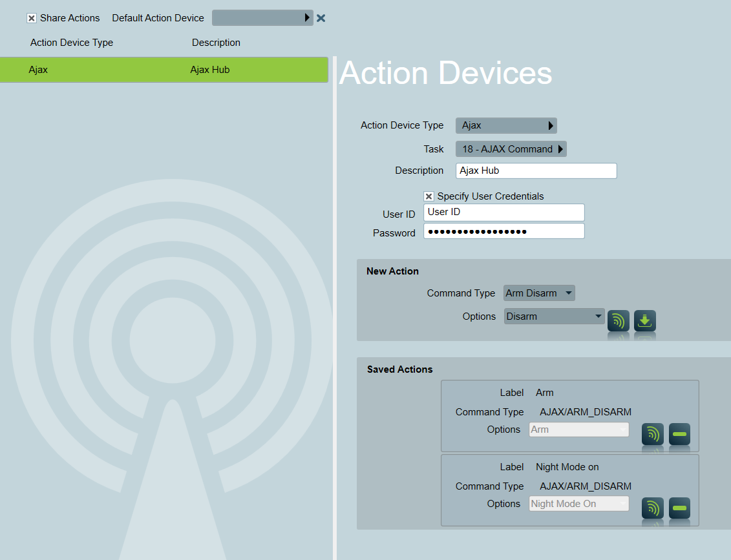
Task: Open the Night Mode On Options dropdown
Action: pos(579,504)
